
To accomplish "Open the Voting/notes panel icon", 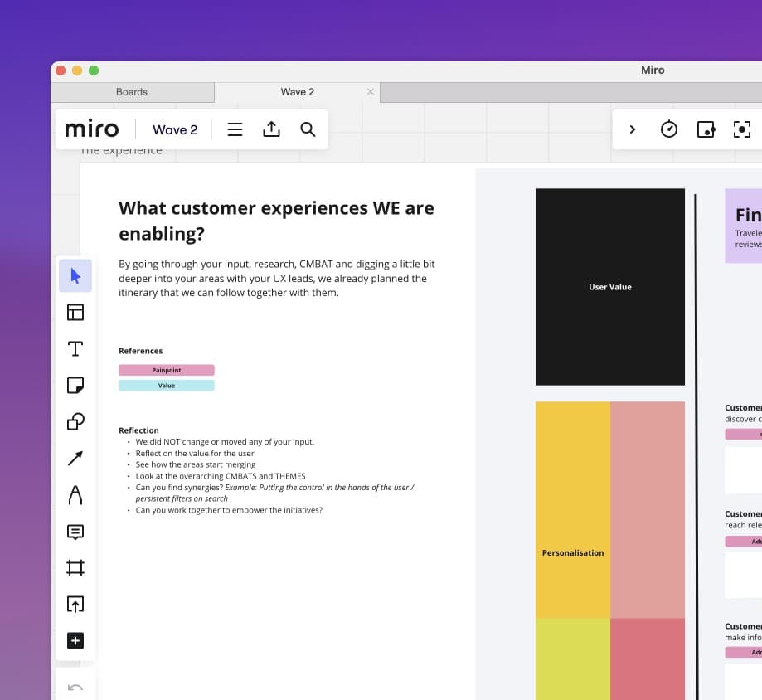I will coord(706,129).
